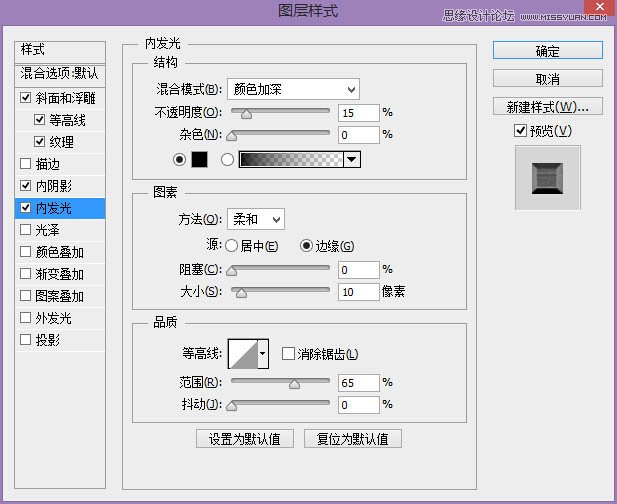This screenshot has width=617, height=504.
Task: Select the 斜面和浮雕 style row label
Action: coord(65,98)
